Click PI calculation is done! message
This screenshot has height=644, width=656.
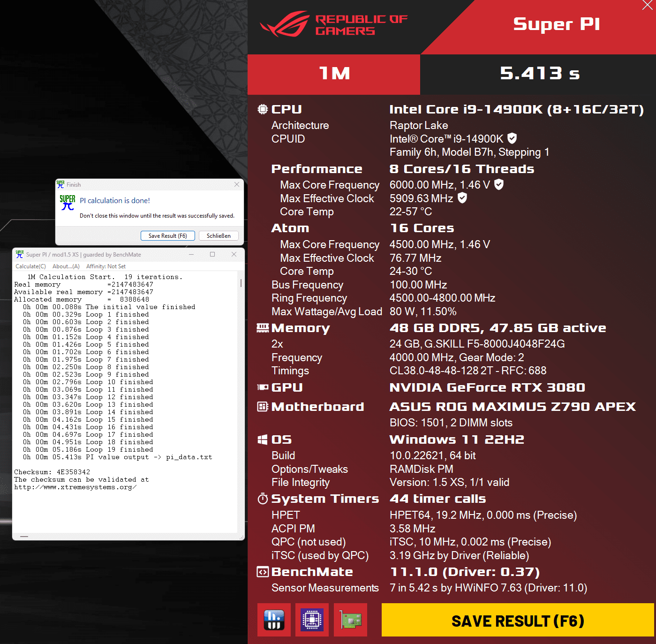point(115,200)
